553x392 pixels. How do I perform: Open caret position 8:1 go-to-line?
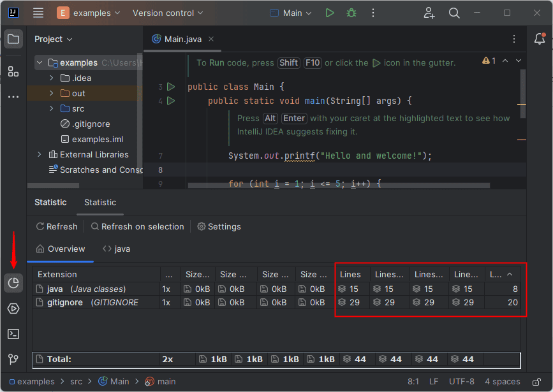click(413, 382)
